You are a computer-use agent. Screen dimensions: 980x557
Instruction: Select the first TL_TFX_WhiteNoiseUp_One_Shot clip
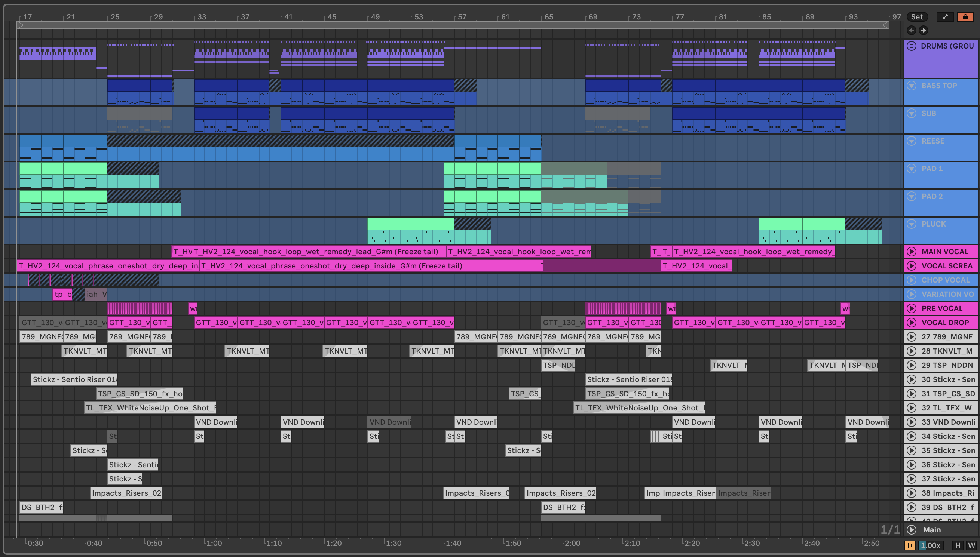tap(150, 407)
